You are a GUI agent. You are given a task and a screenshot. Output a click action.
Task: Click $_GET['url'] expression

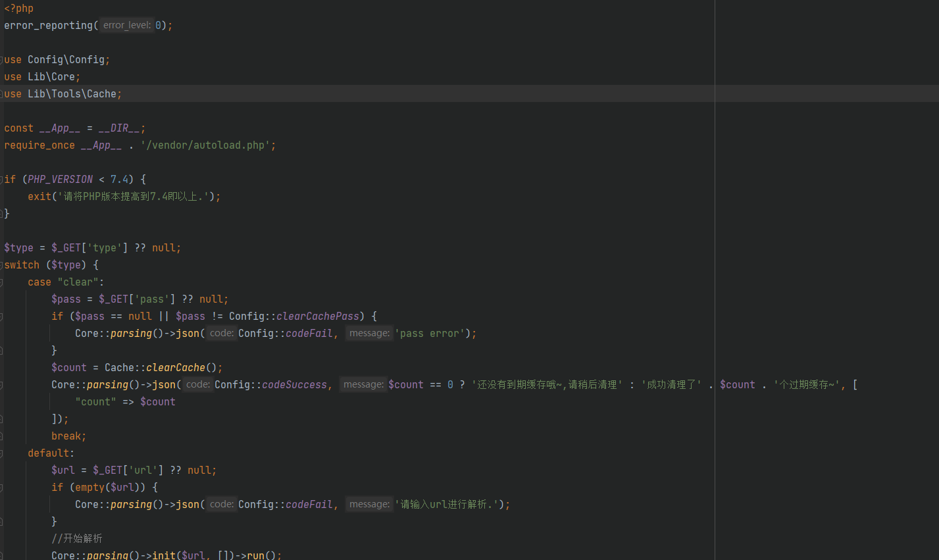point(128,471)
